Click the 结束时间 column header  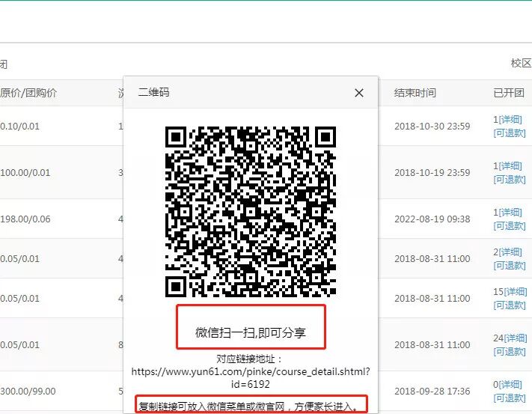(415, 93)
